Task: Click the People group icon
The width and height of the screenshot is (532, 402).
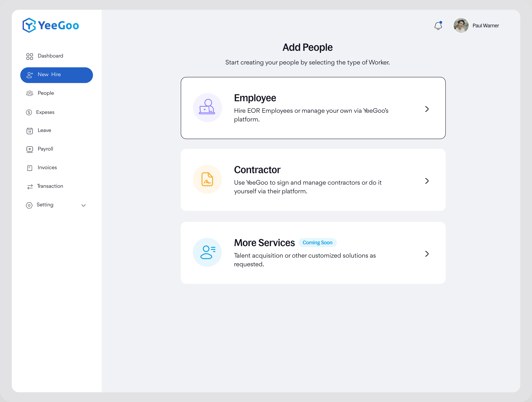Action: coord(30,93)
